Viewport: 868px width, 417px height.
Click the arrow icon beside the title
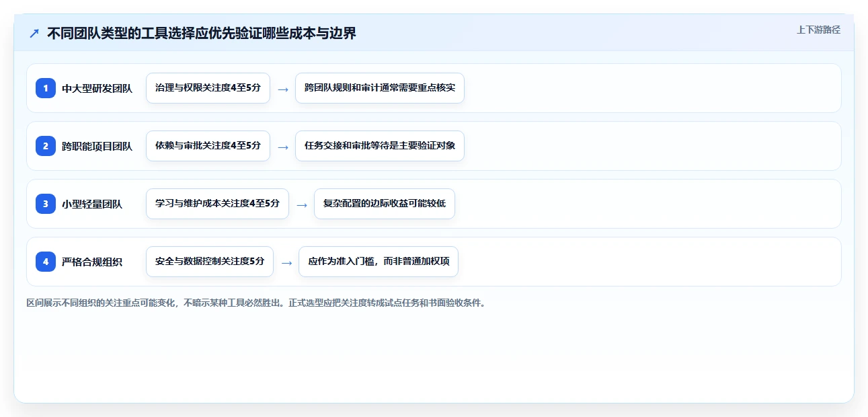point(34,33)
